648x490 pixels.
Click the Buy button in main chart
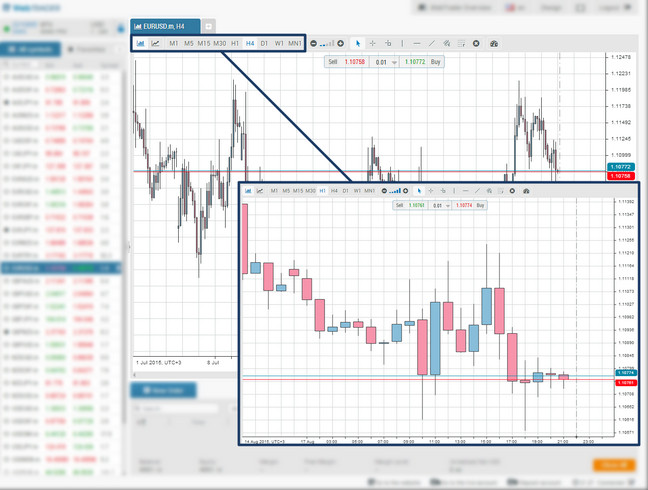[435, 61]
